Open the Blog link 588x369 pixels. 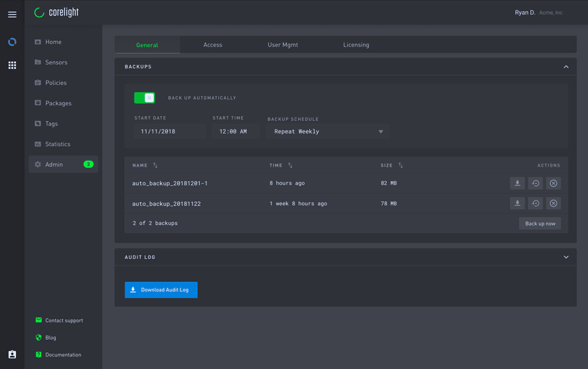[50, 338]
